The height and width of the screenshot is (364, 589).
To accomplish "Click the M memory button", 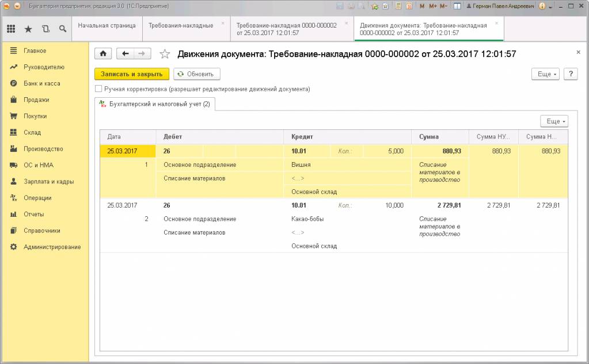I will 422,6.
